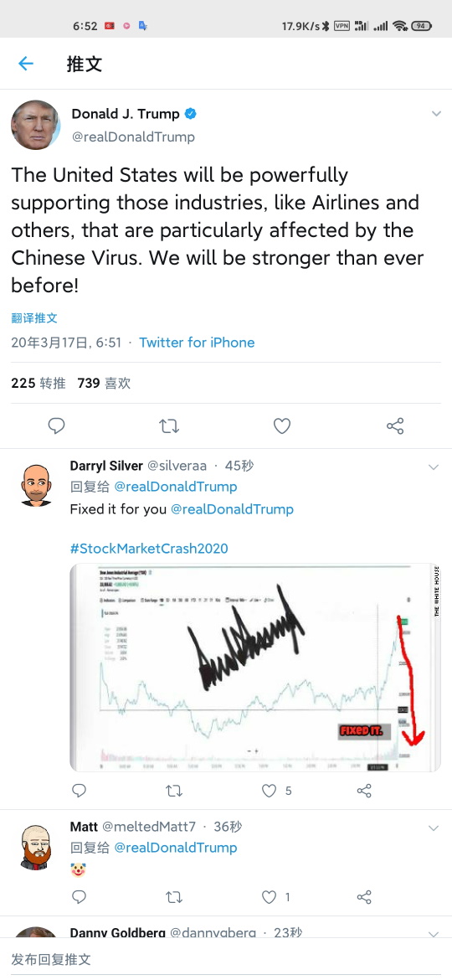452x980 pixels.
Task: Expand options chevron on Trump's tweet
Action: [x=436, y=114]
